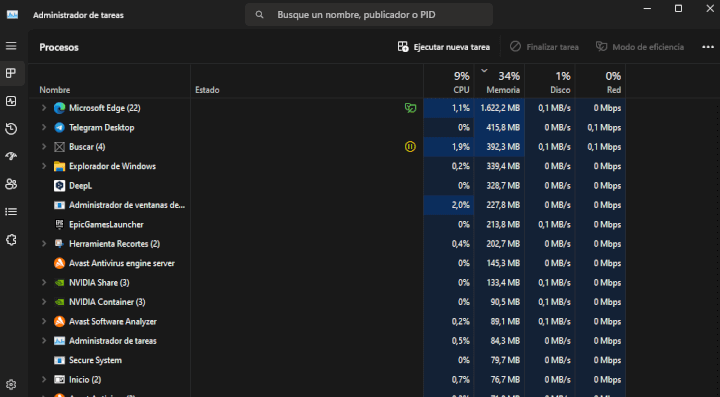This screenshot has height=397, width=720.
Task: Click the Modo de eficiencia button
Action: pos(640,47)
